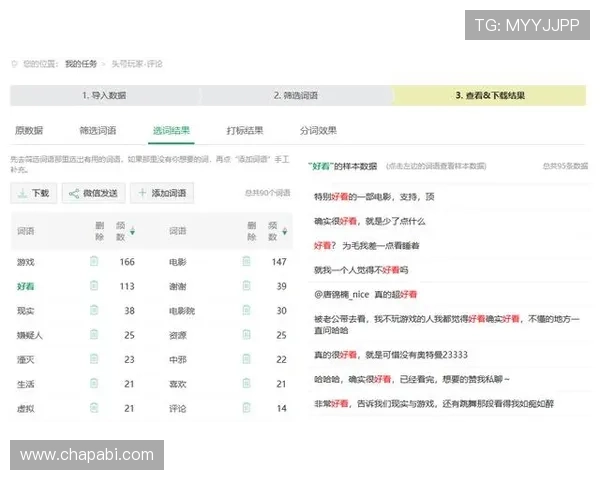Click the highlighted word 好看 in the table
600x480 pixels.
[26, 286]
